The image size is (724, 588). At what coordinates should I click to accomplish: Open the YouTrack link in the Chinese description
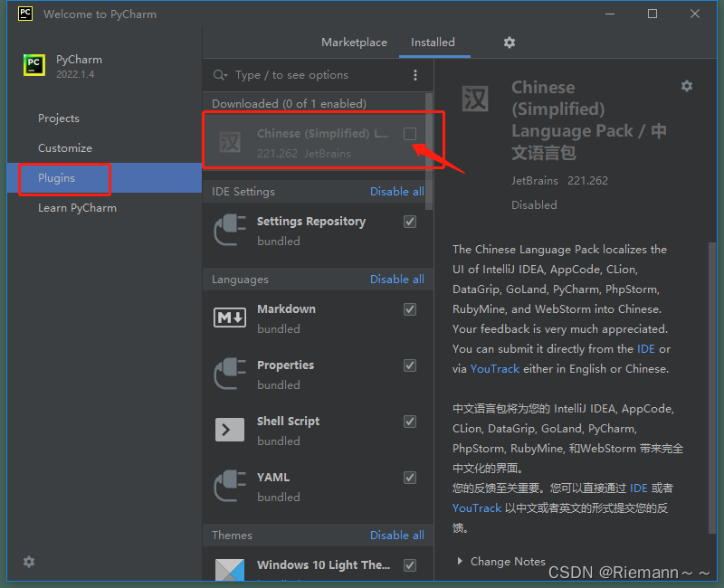coord(477,508)
